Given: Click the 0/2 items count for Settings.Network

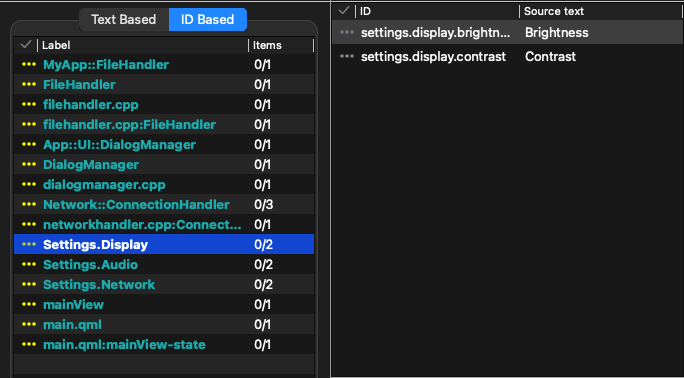Looking at the screenshot, I should (263, 285).
